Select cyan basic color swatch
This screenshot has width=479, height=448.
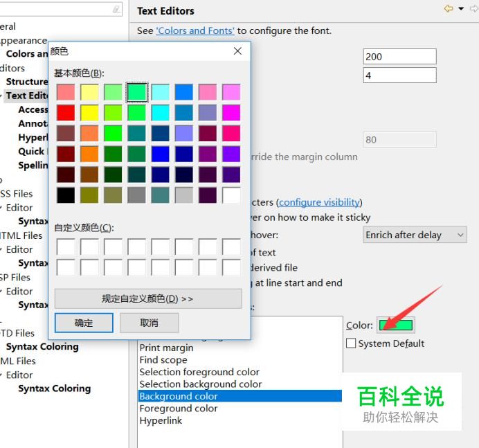161,112
